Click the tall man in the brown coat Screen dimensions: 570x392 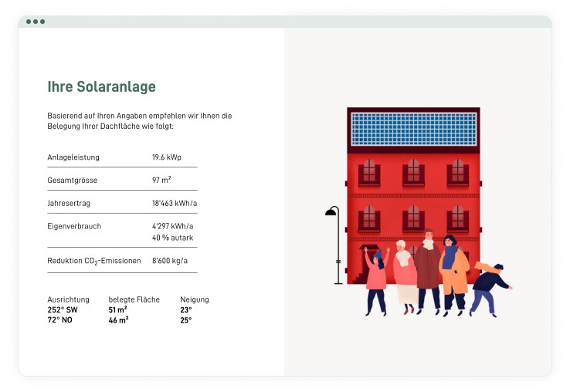(428, 270)
